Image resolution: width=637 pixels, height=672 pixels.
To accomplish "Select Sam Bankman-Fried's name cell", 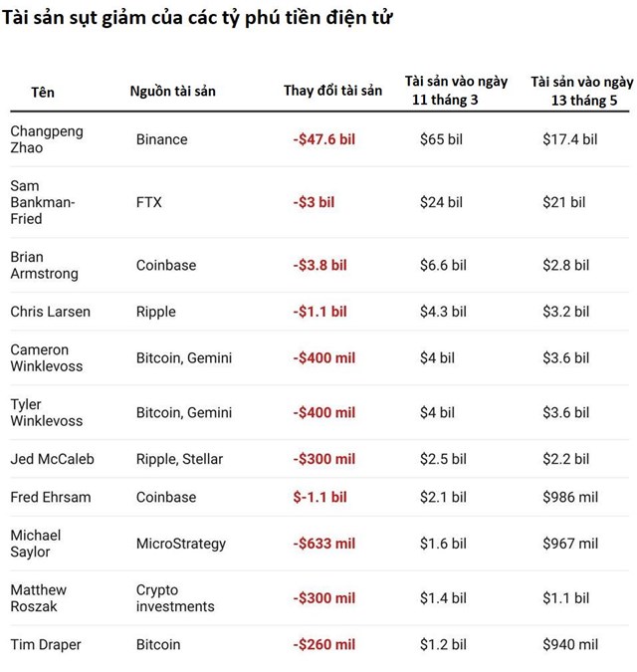I will click(43, 202).
